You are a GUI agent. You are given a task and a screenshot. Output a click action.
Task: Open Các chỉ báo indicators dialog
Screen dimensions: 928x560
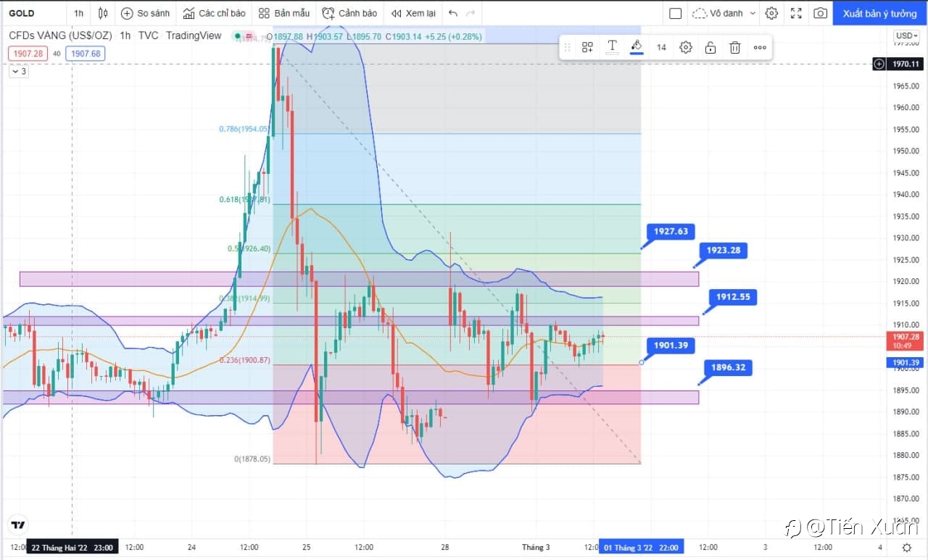(214, 13)
